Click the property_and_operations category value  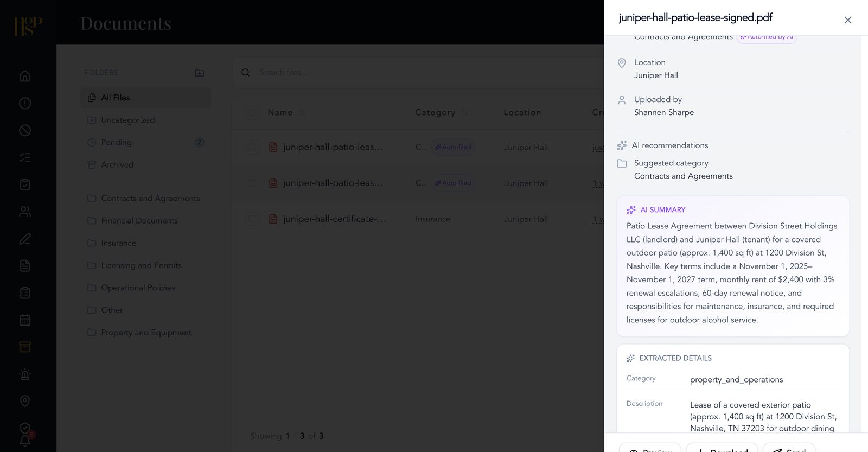pos(736,380)
